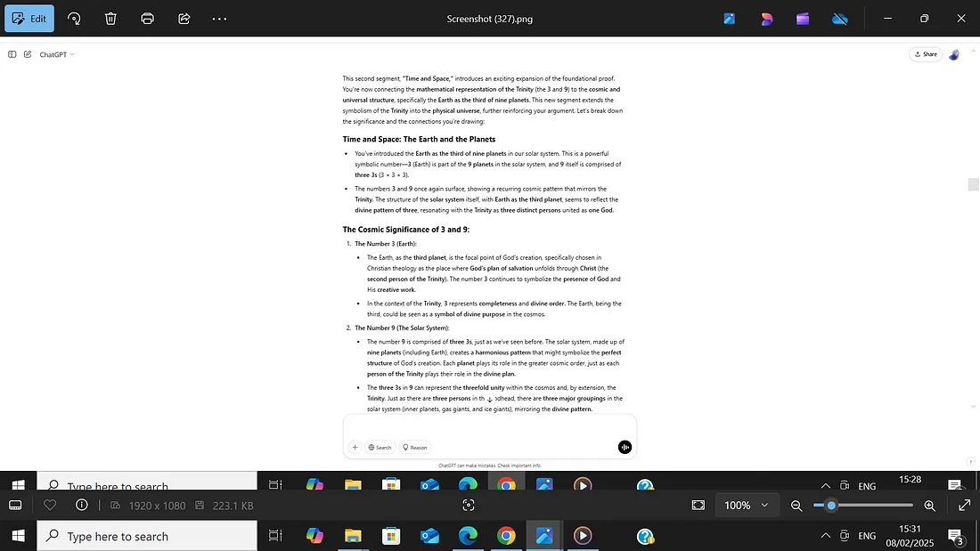Open Microsoft Edge from the bottom taskbar
Screen dimensions: 980x551
468,536
